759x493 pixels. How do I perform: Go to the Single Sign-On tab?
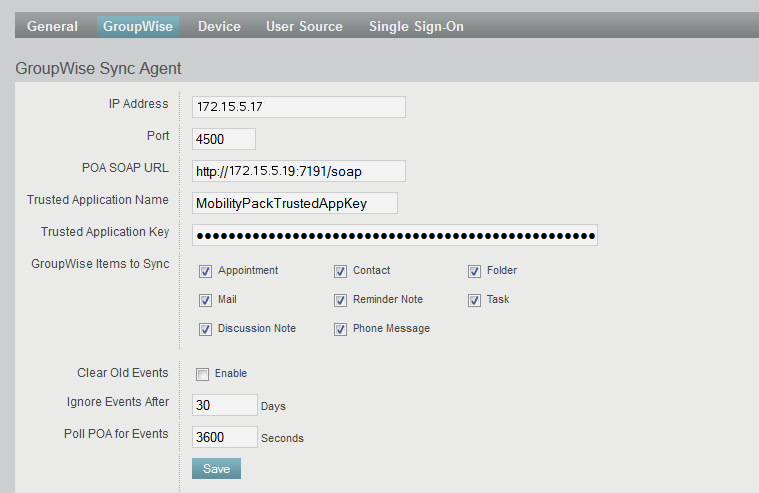coord(416,26)
